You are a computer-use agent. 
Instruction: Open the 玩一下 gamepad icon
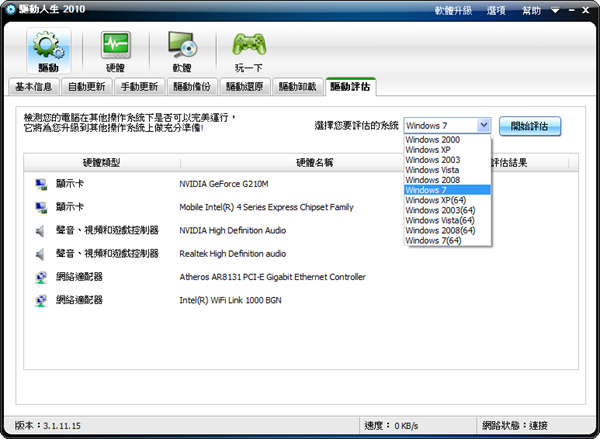click(249, 51)
